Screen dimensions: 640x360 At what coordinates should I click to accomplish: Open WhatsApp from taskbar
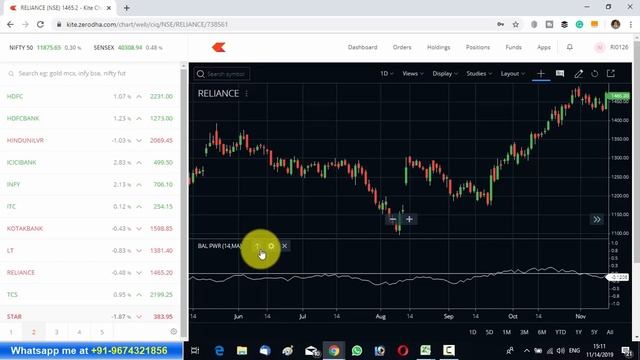(x=357, y=350)
